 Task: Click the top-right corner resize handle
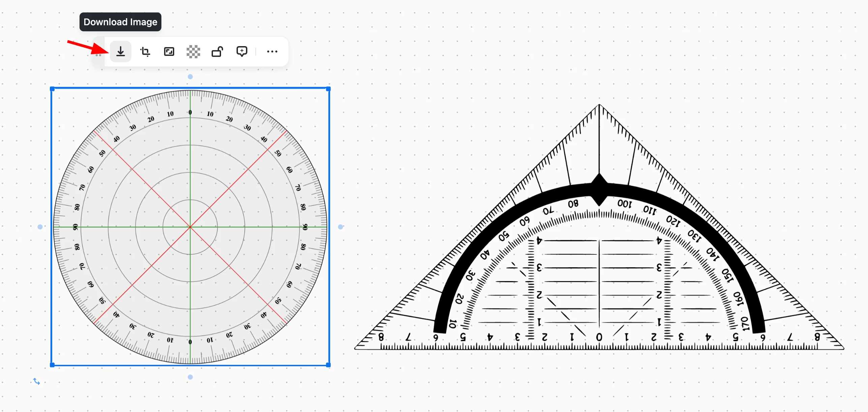coord(328,89)
